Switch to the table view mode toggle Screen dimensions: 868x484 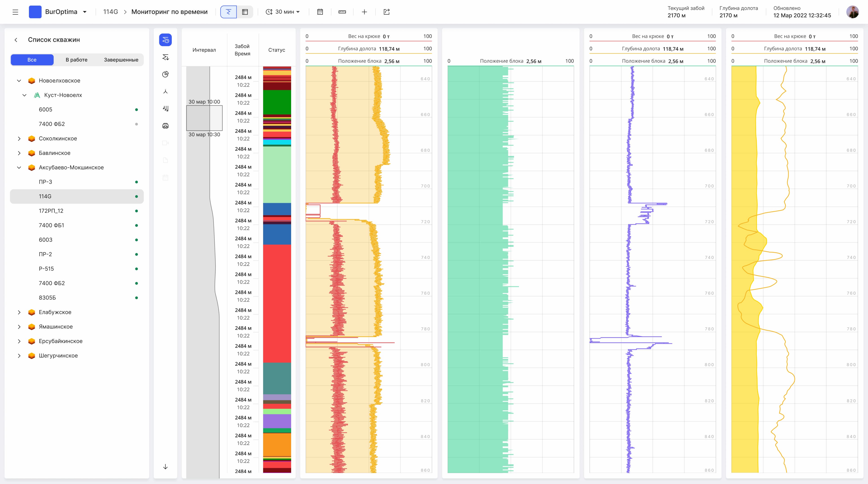[245, 12]
